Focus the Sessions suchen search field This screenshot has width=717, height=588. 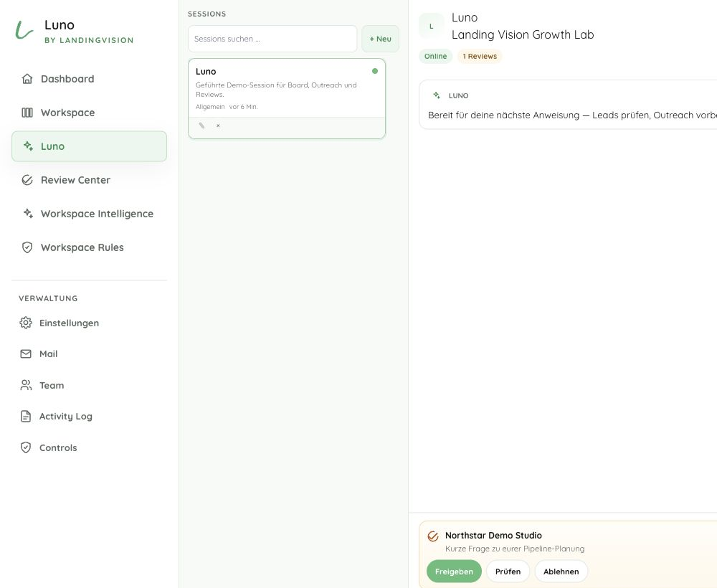pyautogui.click(x=272, y=39)
